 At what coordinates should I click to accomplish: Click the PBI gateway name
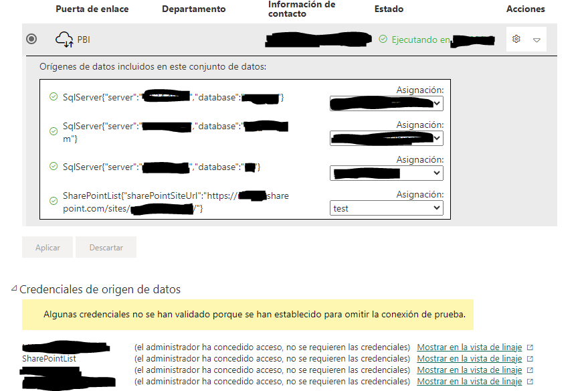[84, 40]
